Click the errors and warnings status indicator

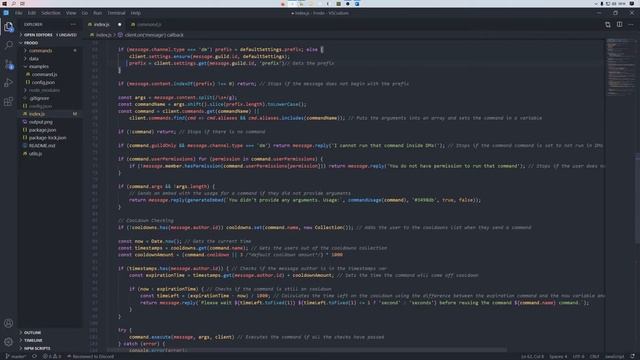click(52, 356)
